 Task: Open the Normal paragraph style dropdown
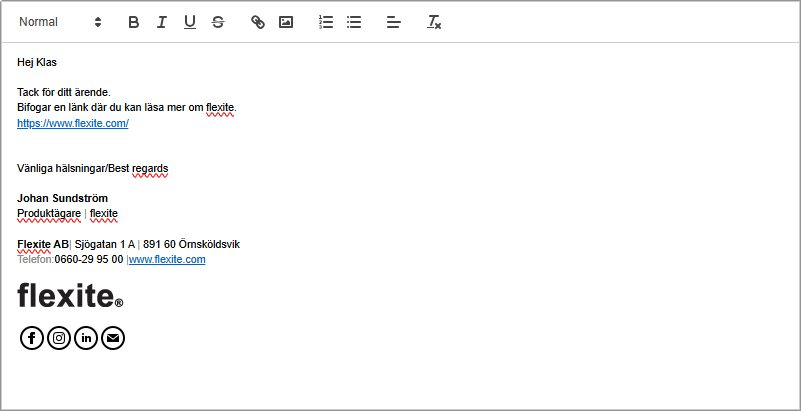[x=60, y=22]
